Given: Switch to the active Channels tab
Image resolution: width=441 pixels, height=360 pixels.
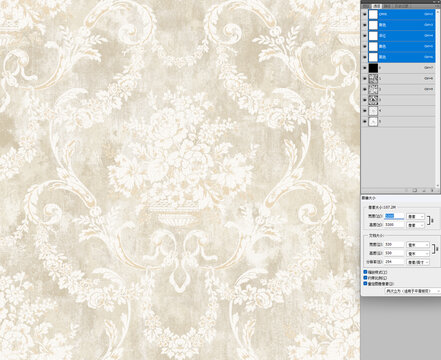Looking at the screenshot, I should (x=377, y=6).
